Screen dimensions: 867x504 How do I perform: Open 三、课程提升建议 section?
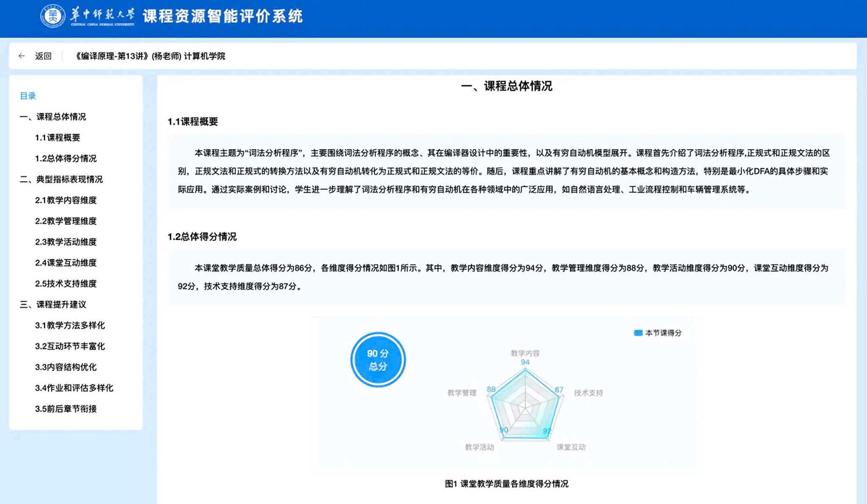[53, 304]
